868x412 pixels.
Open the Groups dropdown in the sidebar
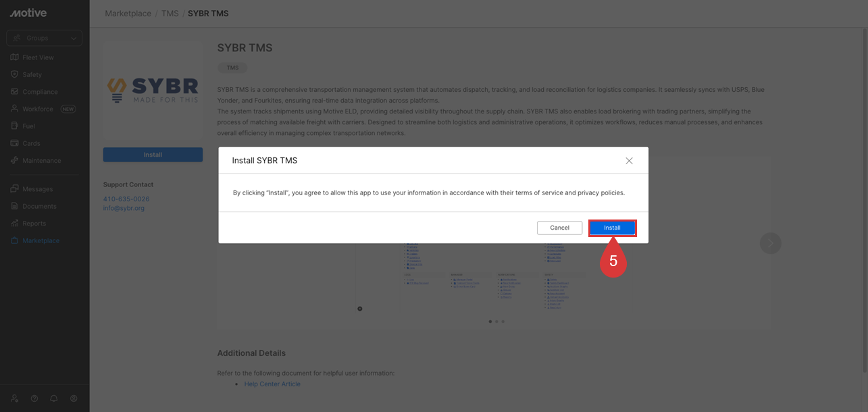[x=45, y=38]
